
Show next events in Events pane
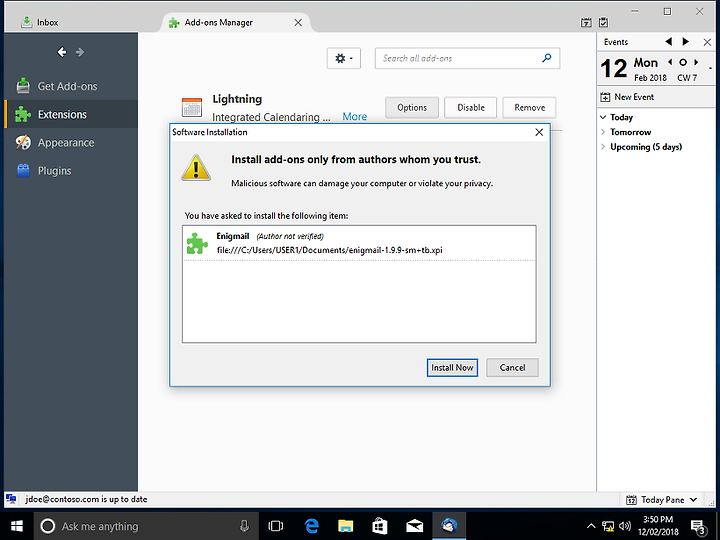click(686, 42)
